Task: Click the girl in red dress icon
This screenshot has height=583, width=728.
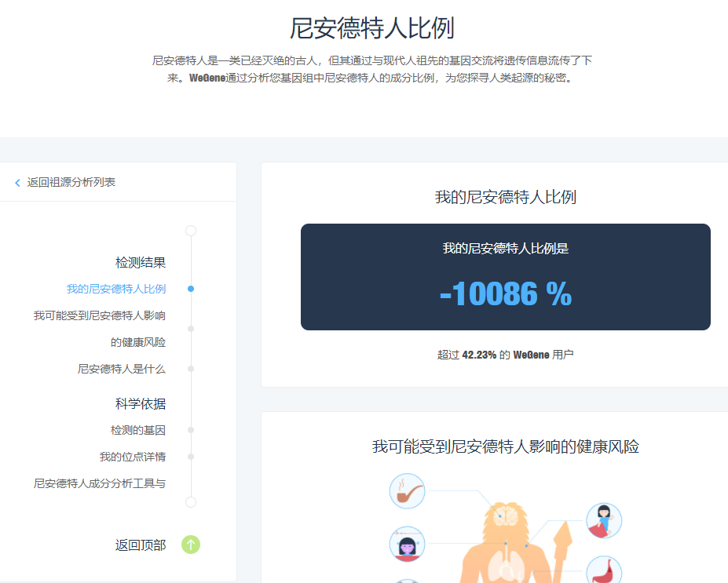Action: click(x=604, y=521)
